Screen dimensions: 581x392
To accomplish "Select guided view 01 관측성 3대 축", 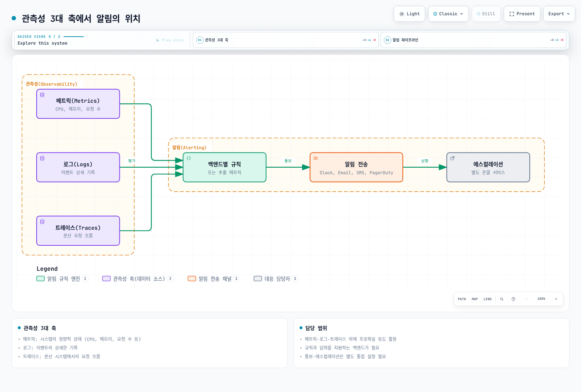I will coord(286,40).
